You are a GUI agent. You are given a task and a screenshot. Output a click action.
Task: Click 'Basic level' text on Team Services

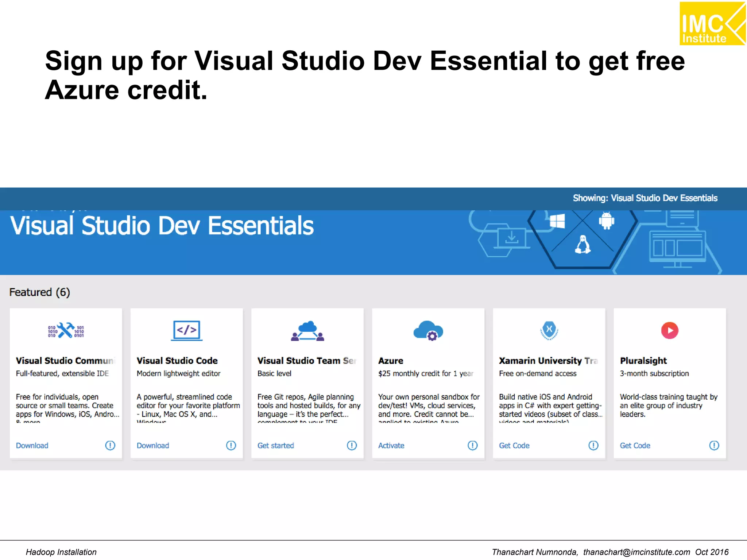click(x=274, y=373)
